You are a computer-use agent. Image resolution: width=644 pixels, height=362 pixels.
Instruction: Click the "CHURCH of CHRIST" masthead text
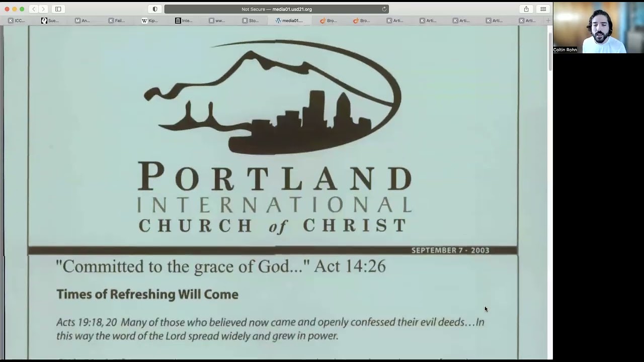click(x=273, y=226)
